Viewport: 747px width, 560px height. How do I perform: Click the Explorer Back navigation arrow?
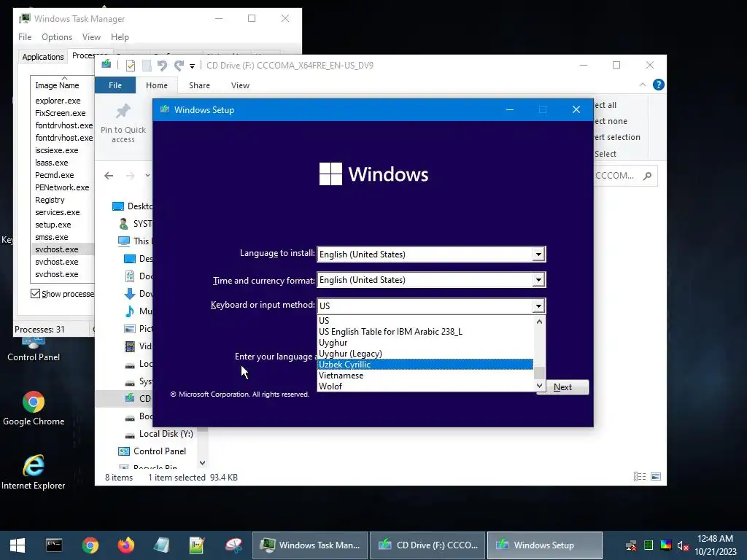pos(109,176)
